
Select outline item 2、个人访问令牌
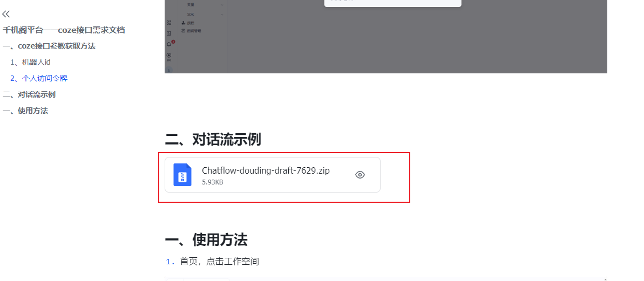[x=39, y=78]
